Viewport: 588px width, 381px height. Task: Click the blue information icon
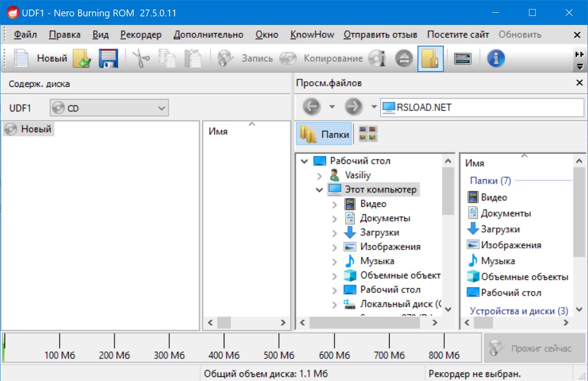pyautogui.click(x=496, y=59)
